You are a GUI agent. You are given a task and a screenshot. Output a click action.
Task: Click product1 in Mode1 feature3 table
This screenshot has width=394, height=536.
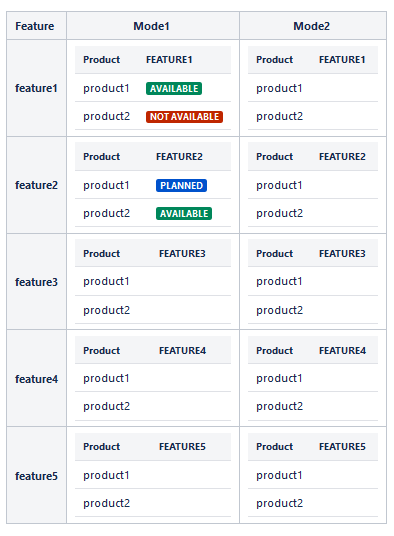coord(106,282)
